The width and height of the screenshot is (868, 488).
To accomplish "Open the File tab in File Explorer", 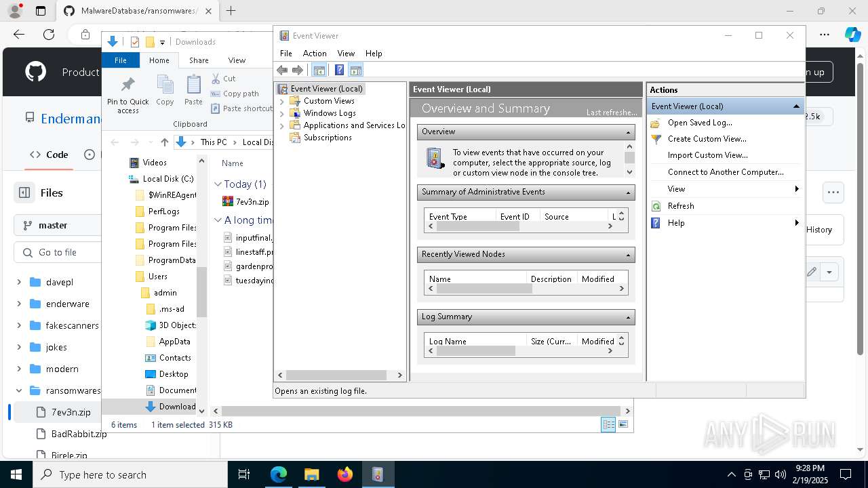I will pos(121,60).
